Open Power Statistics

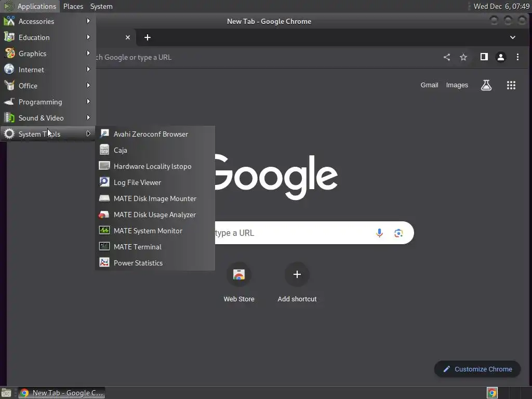tap(155, 263)
